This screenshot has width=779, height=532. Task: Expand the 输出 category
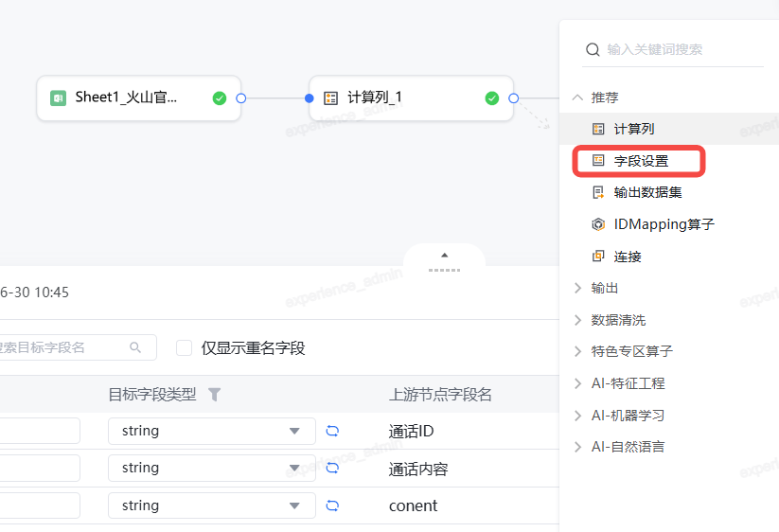577,288
